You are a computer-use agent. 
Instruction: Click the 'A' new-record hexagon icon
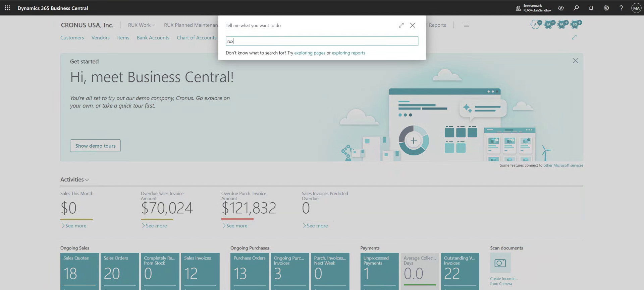[x=536, y=24]
